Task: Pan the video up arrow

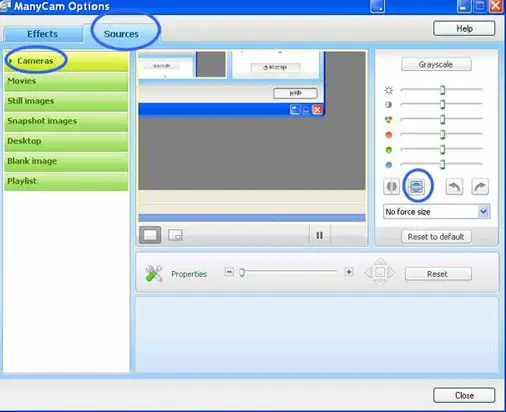Action: [380, 261]
